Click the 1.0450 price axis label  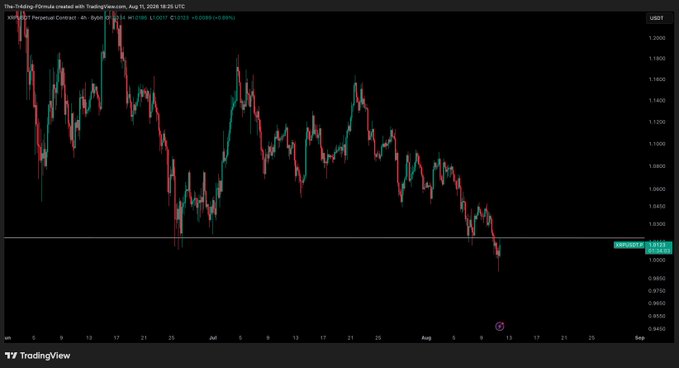click(657, 206)
